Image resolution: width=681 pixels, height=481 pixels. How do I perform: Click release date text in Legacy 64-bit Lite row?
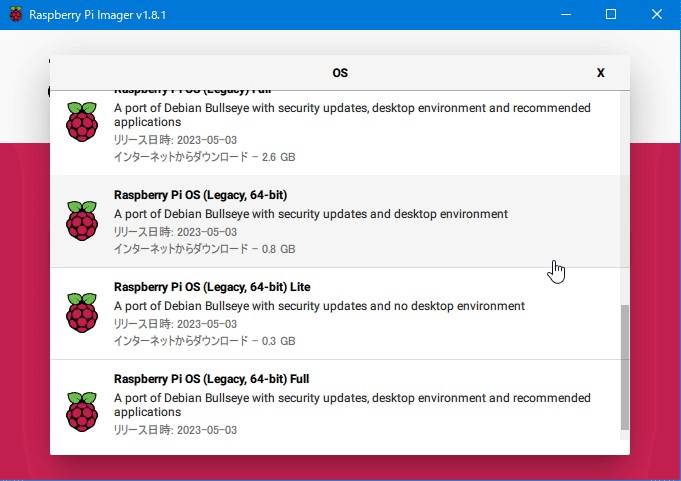pos(175,324)
